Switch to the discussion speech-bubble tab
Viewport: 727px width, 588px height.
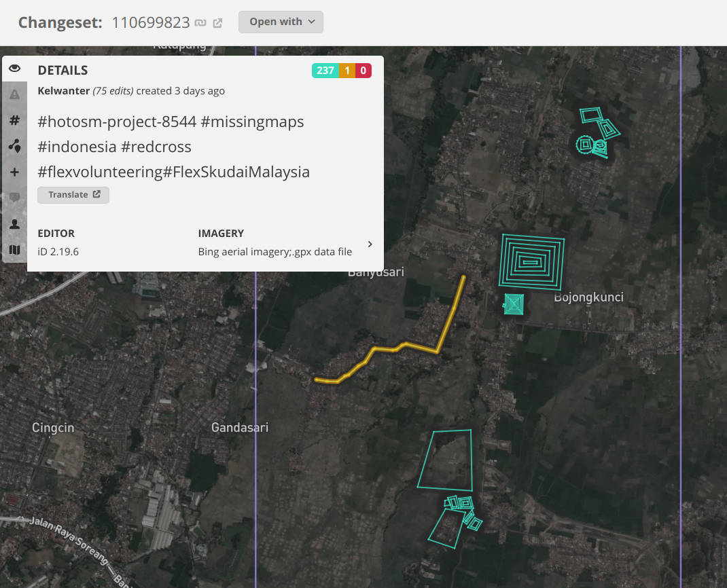tap(14, 198)
